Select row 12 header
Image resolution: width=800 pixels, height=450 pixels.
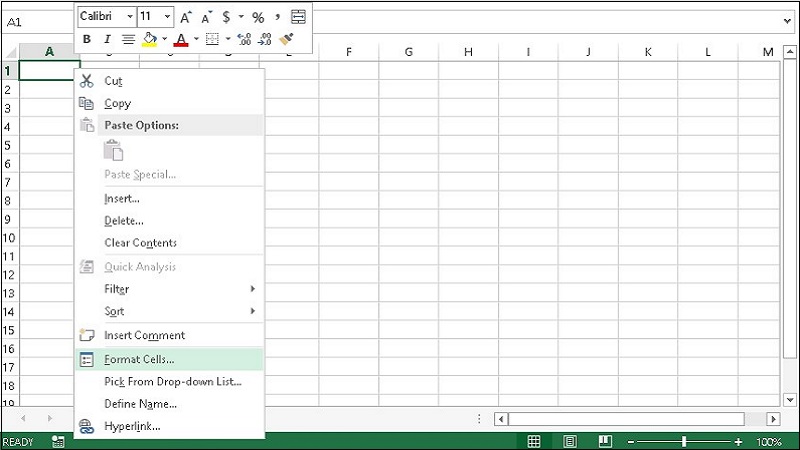10,275
